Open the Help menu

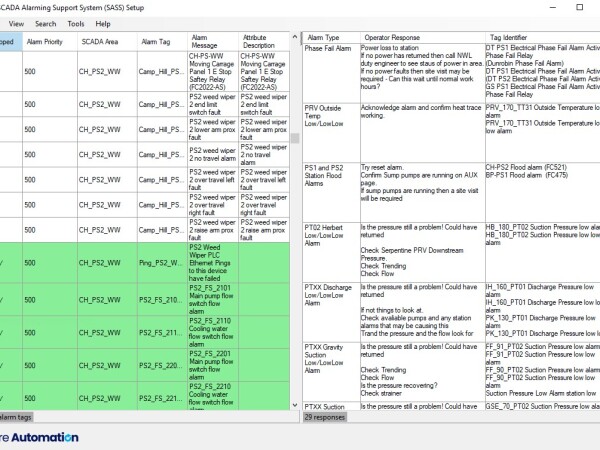(x=103, y=24)
